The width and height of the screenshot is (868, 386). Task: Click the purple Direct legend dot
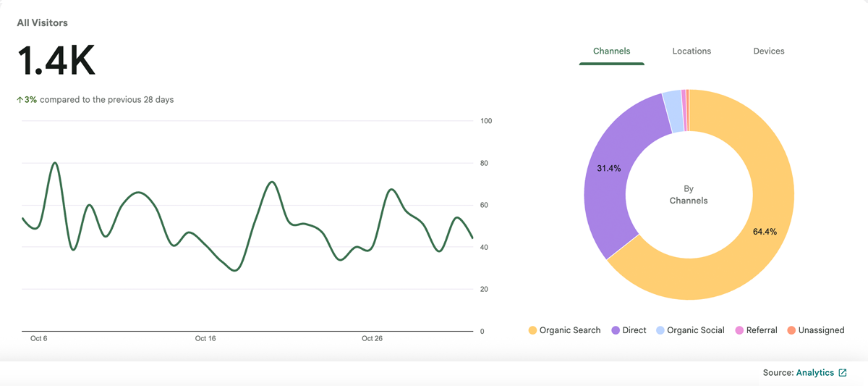[616, 330]
